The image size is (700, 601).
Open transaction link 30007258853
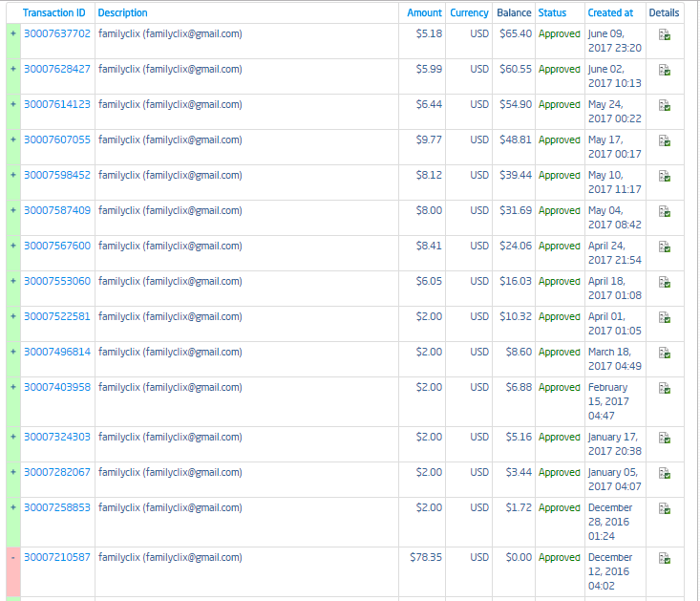click(x=57, y=507)
